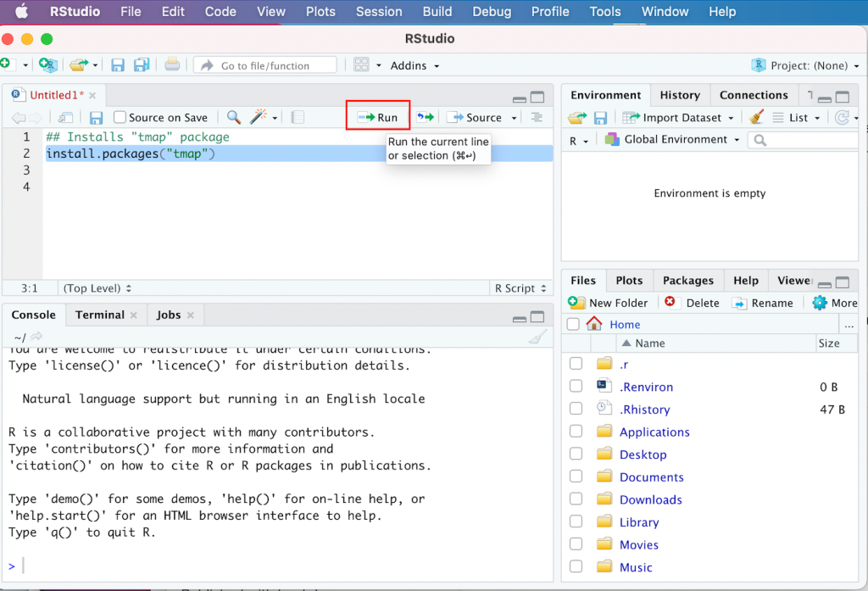
Task: Click the back navigation arrow in editor
Action: tap(19, 117)
